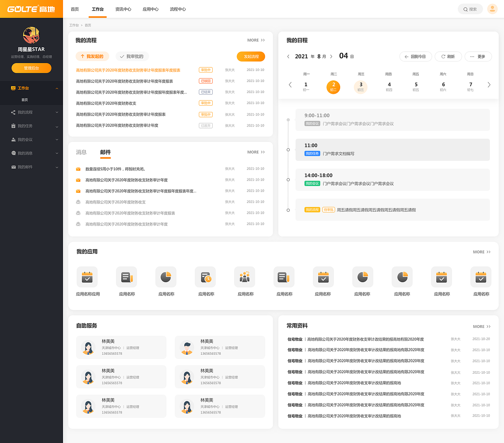The image size is (504, 443).
Task: Go to next month arrow after 8 月
Action: point(331,56)
